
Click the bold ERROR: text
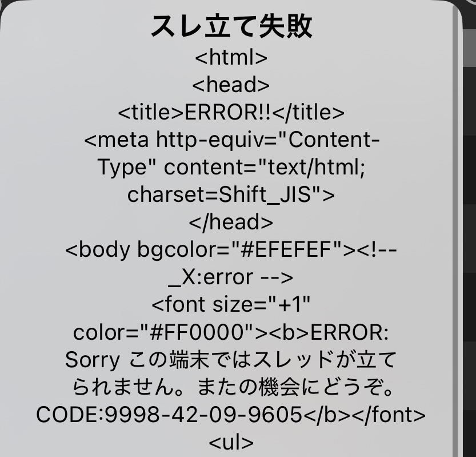[x=349, y=332]
